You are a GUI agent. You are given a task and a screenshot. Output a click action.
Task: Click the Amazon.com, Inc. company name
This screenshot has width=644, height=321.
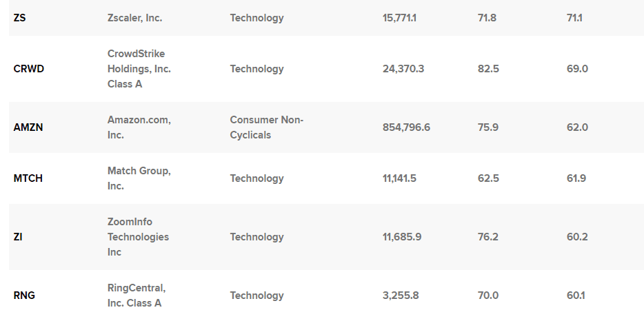click(x=139, y=127)
